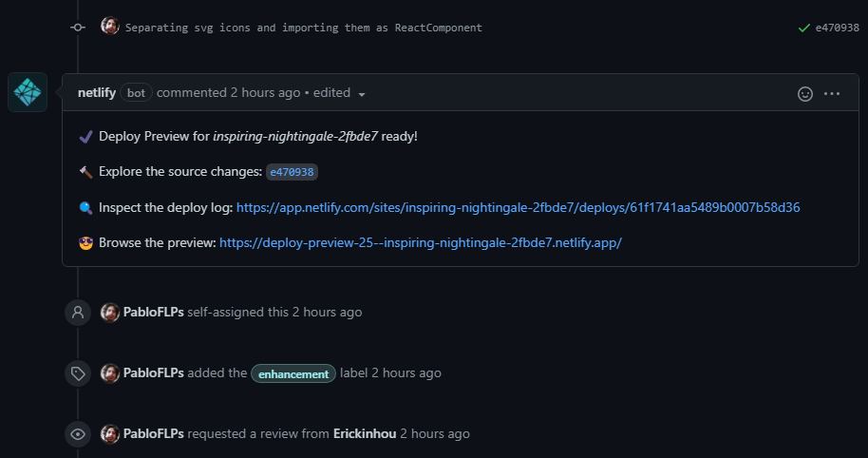Click the commit timeline icon
This screenshot has width=868, height=458.
click(x=78, y=28)
